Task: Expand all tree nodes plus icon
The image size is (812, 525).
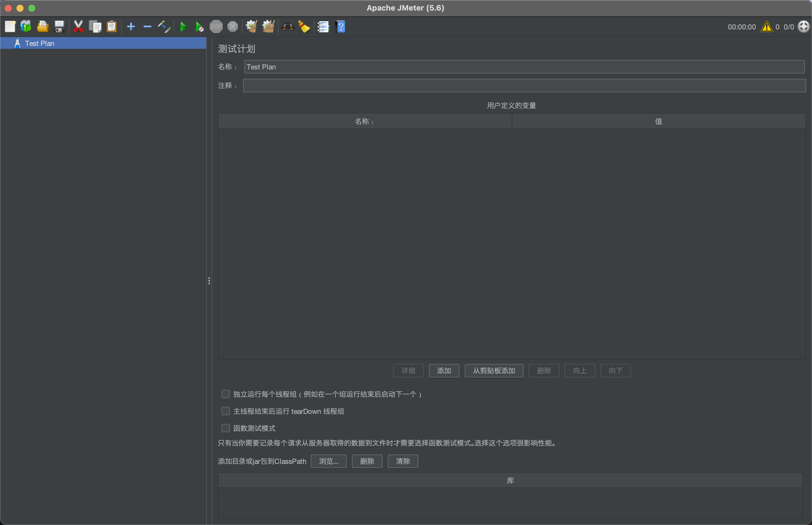Action: pyautogui.click(x=131, y=26)
